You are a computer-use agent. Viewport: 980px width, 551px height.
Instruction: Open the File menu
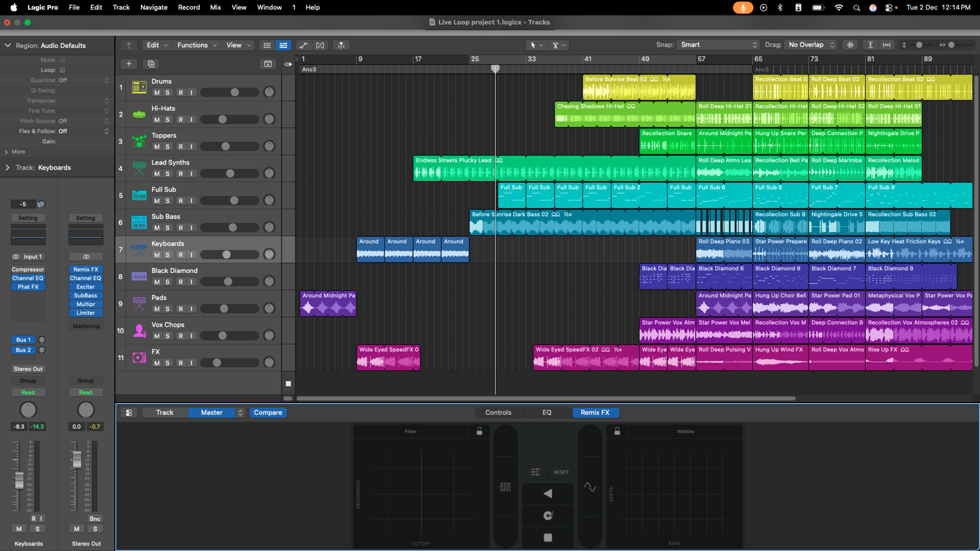tap(74, 8)
